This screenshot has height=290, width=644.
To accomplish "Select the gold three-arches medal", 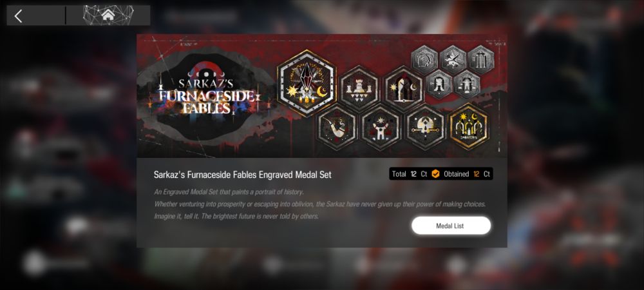I will coord(469,126).
